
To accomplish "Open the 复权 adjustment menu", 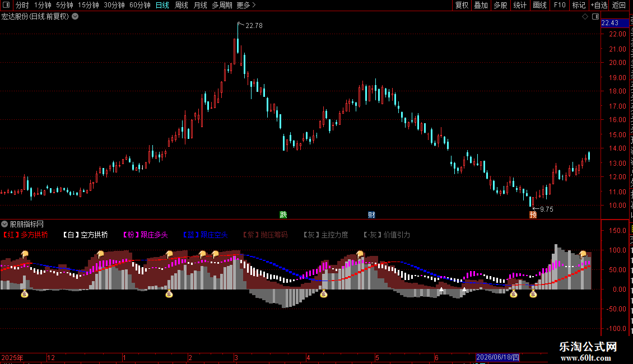I will (462, 5).
